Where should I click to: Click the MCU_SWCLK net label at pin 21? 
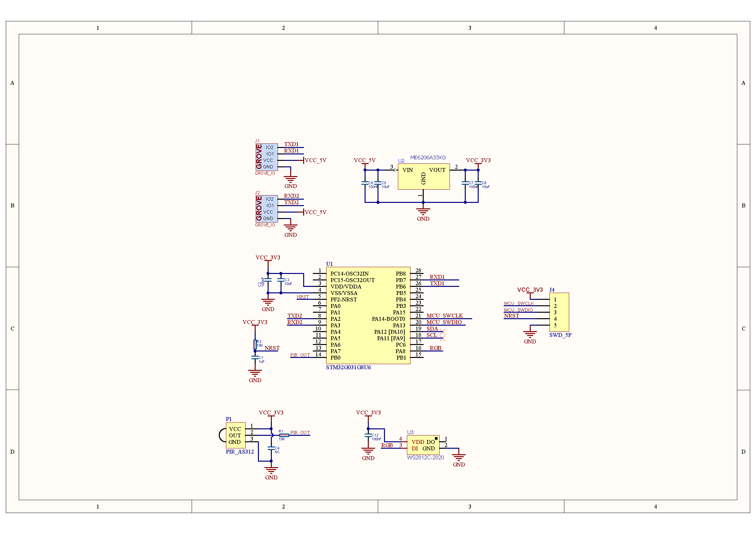[x=444, y=316]
